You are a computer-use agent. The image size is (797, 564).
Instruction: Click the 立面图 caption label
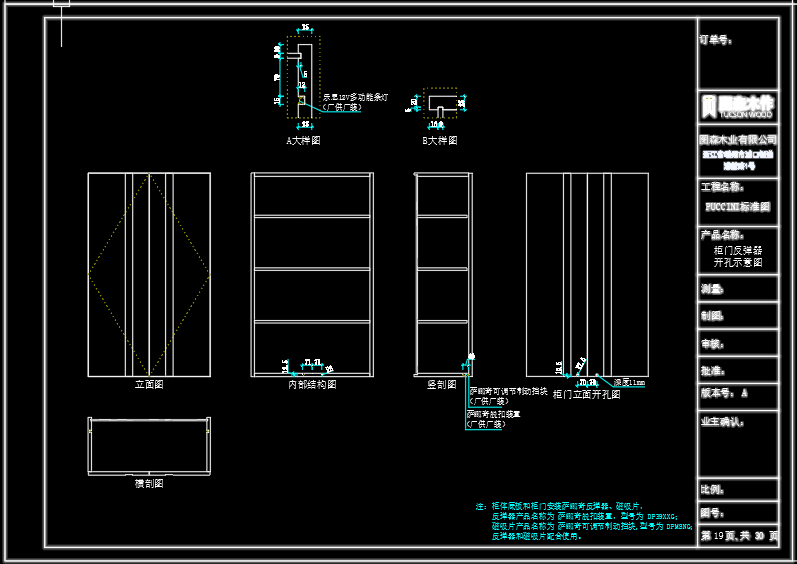(x=148, y=384)
